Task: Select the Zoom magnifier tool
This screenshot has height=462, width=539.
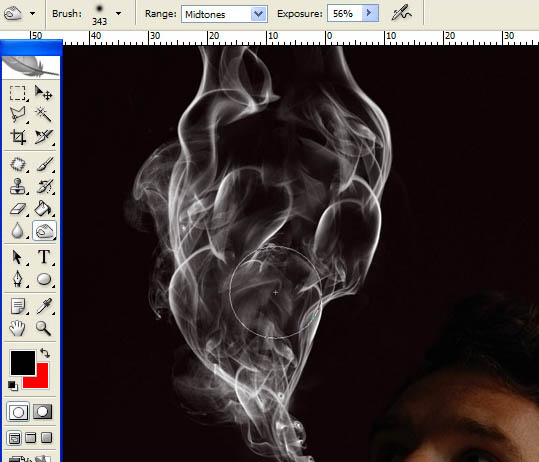Action: pos(43,328)
